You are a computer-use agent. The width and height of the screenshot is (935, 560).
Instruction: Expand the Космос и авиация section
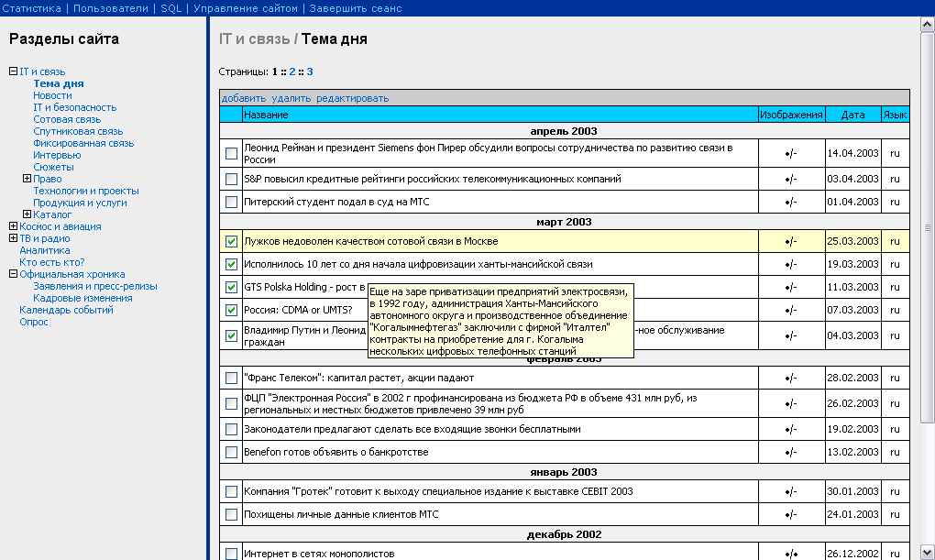click(x=13, y=226)
